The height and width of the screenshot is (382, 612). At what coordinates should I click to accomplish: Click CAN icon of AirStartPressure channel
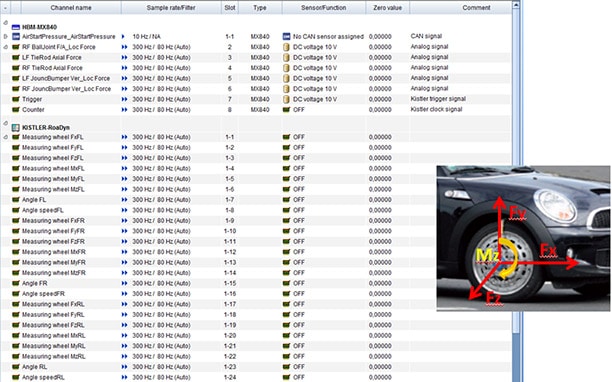coord(16,37)
